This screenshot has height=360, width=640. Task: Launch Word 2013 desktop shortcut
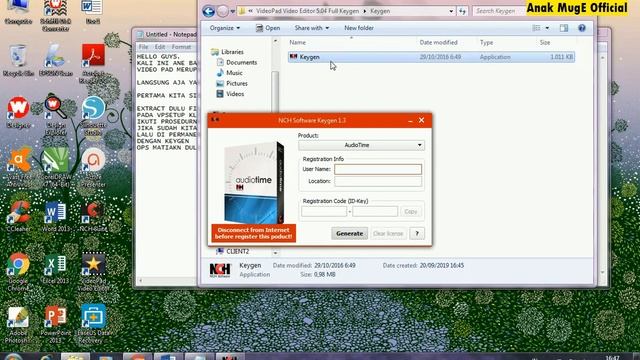[56, 216]
